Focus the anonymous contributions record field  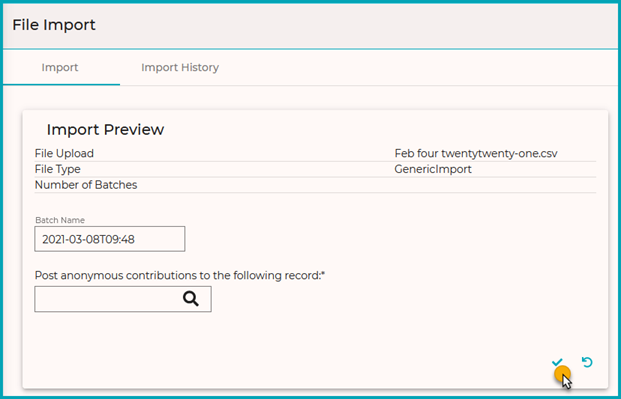pos(123,299)
